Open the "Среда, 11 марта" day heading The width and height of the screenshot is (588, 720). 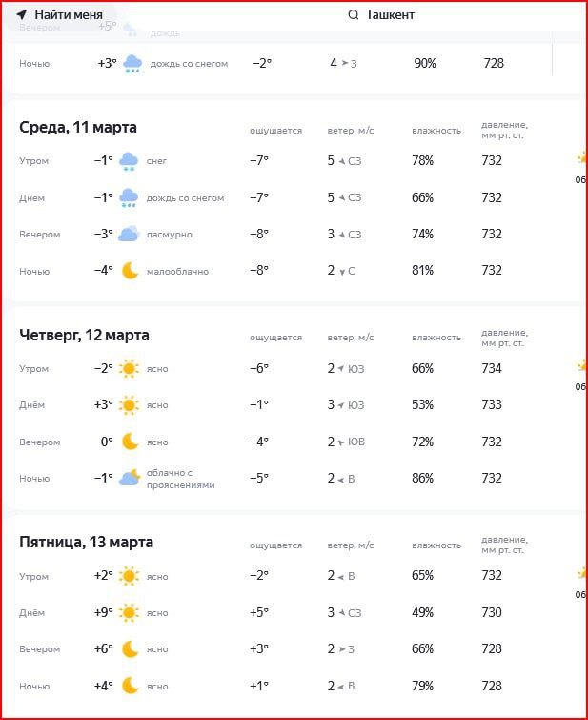tap(78, 127)
